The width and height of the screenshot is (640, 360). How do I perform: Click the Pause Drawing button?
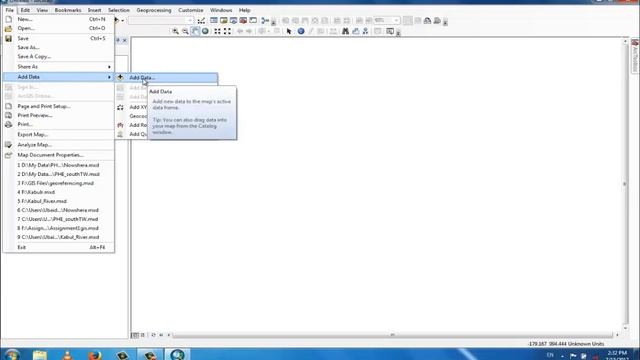[161, 335]
